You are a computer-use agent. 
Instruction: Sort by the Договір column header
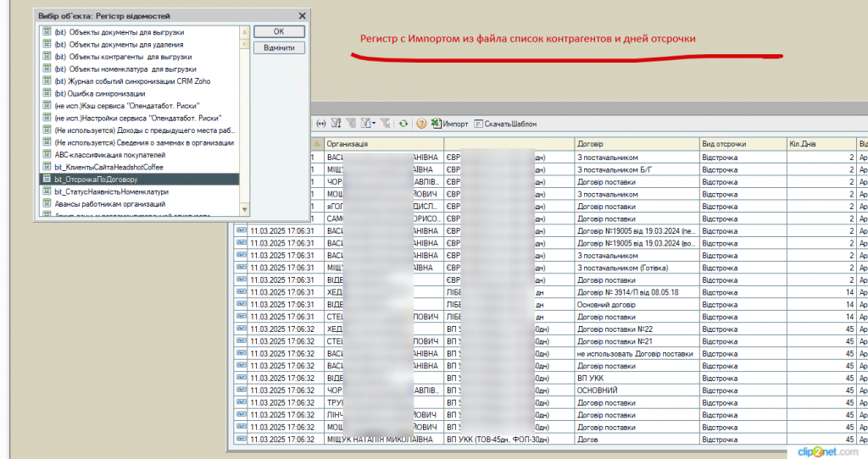coord(637,144)
